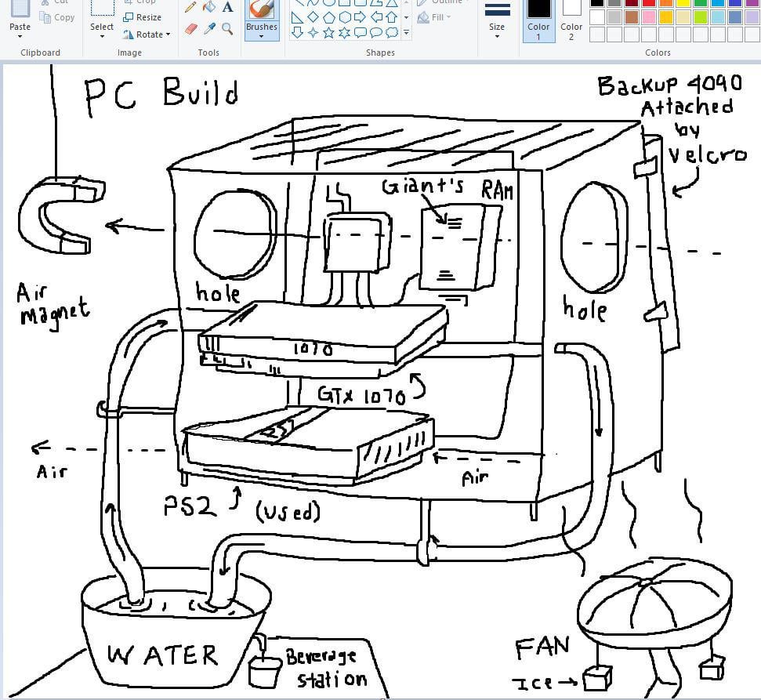Image resolution: width=761 pixels, height=700 pixels.
Task: Pick the Color picker eyedropper tool
Action: [209, 29]
